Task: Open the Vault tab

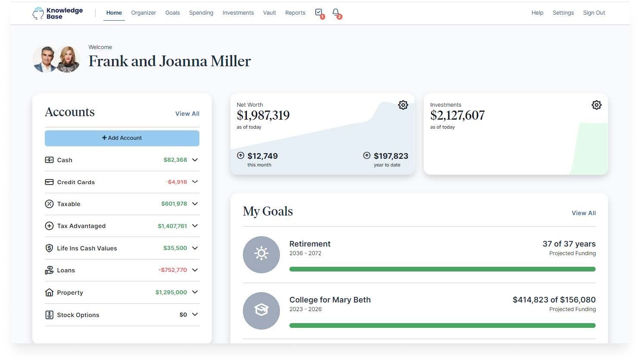Action: coord(269,13)
